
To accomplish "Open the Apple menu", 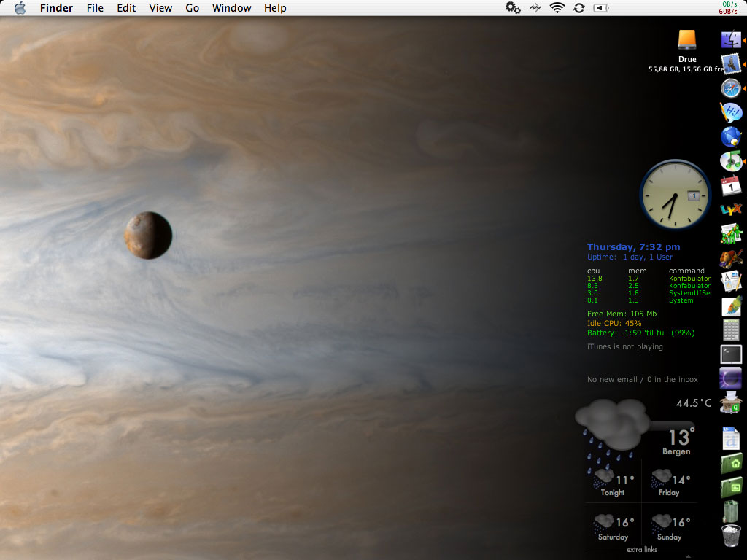I will click(x=20, y=8).
